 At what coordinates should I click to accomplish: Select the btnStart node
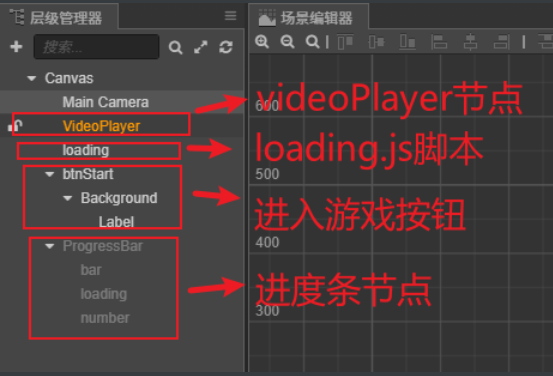point(88,174)
